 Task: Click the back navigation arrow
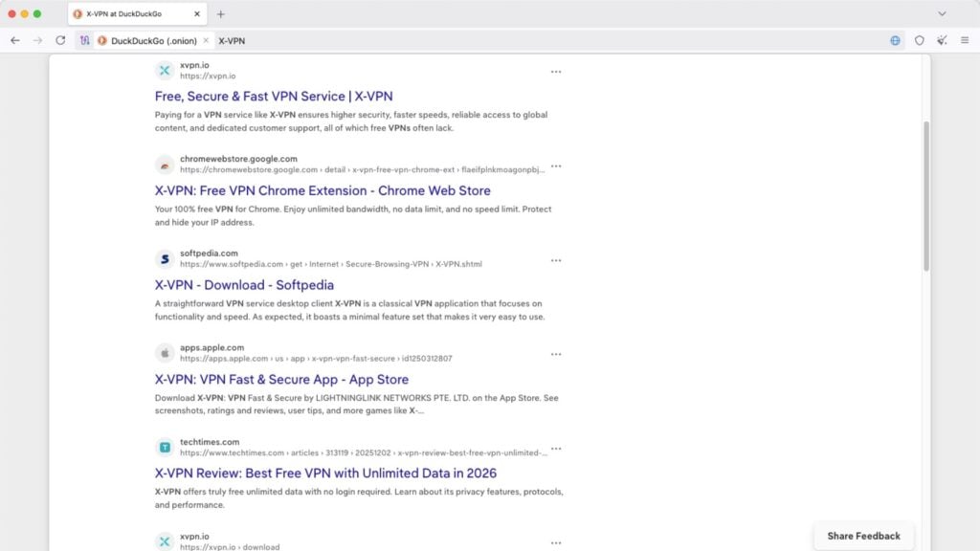click(x=14, y=40)
